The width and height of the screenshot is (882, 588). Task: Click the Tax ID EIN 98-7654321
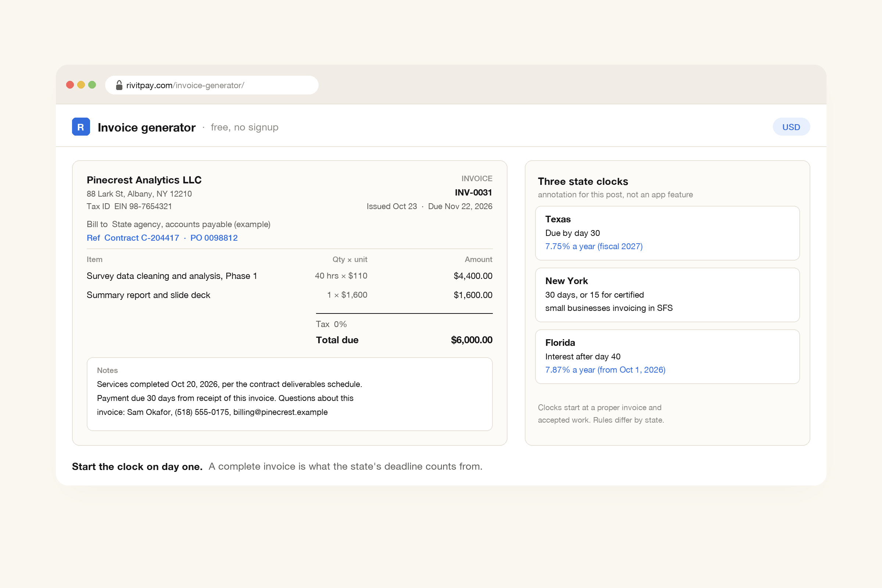129,206
